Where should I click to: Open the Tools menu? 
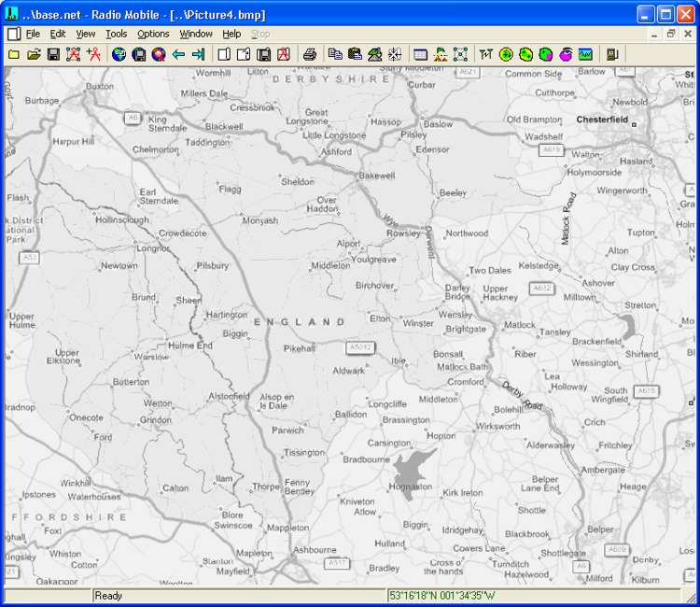(x=116, y=34)
